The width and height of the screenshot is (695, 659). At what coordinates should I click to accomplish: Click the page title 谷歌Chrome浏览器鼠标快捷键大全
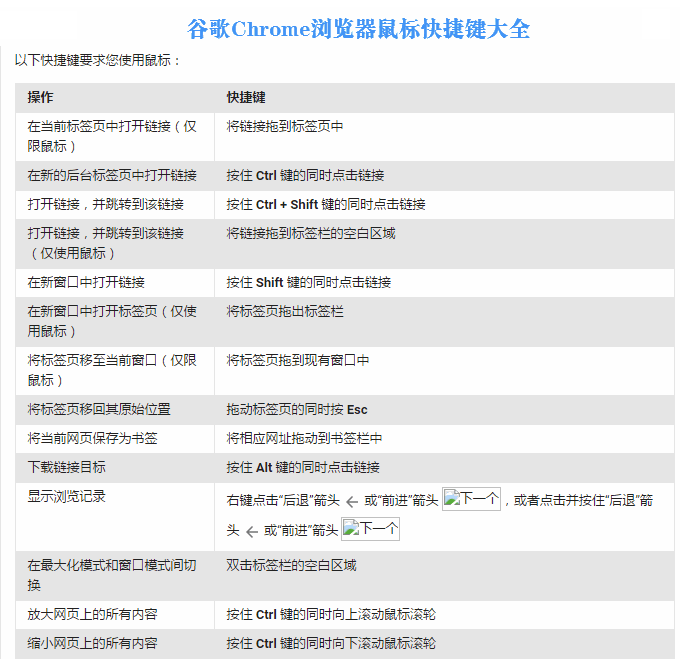coord(358,29)
